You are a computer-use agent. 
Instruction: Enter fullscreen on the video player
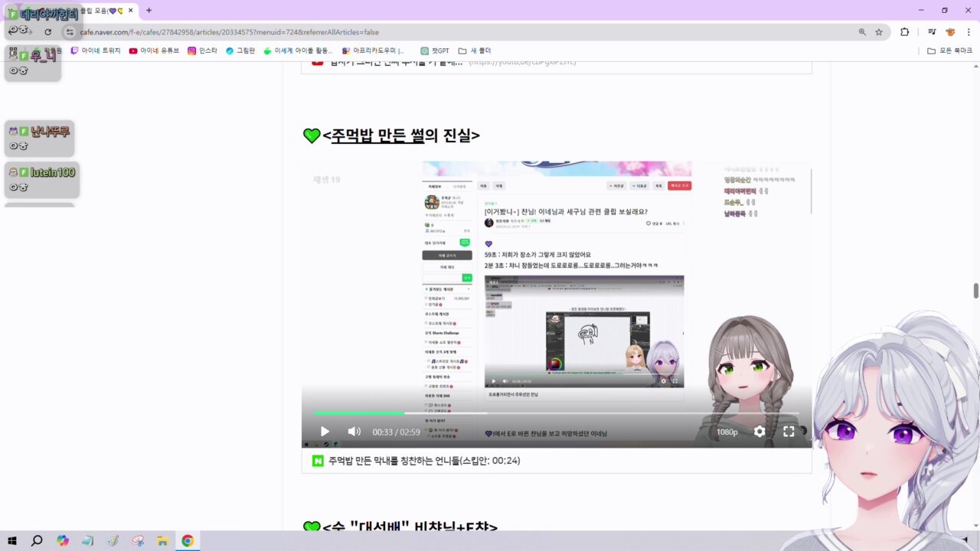[789, 432]
